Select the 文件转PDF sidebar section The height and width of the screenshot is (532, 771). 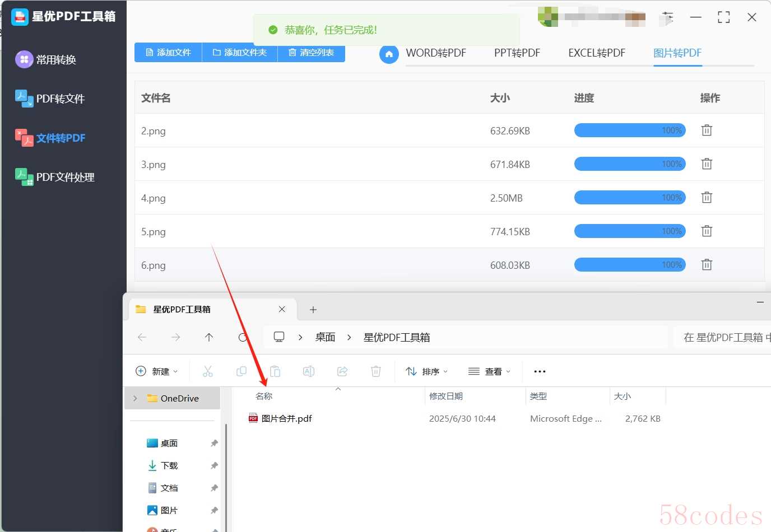(50, 138)
